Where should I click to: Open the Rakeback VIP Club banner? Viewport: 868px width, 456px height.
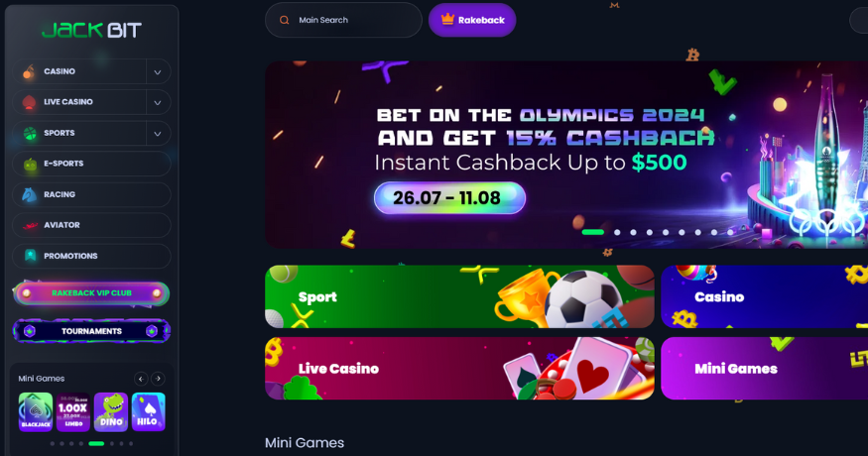[x=91, y=293]
